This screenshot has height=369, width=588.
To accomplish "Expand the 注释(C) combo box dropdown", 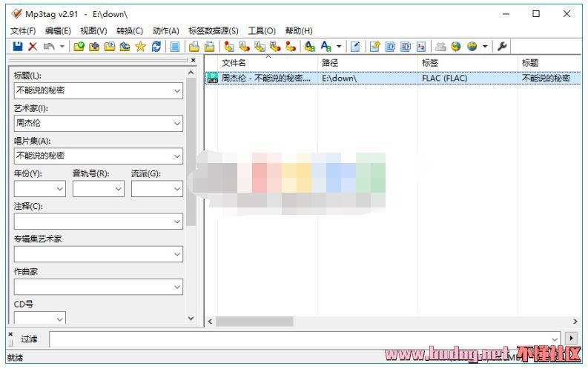I will pos(177,222).
